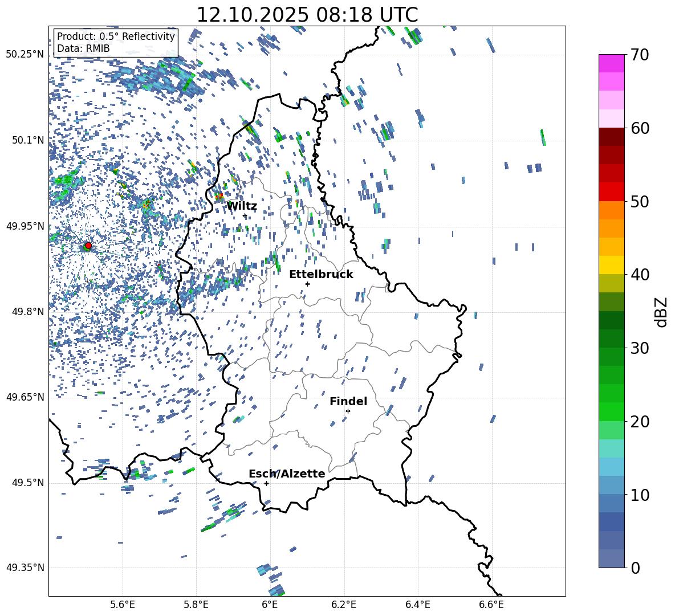Click the 6.6°E longitude label
This screenshot has width=675, height=616.
491,605
